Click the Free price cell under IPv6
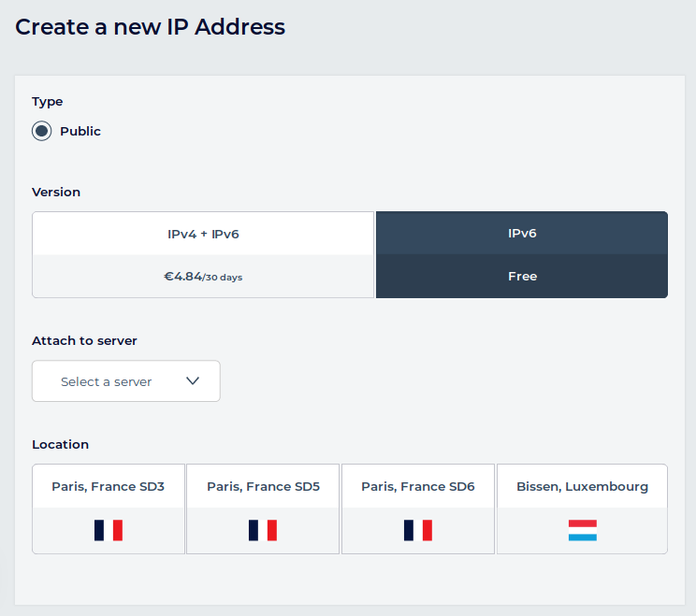The image size is (696, 616). (522, 277)
